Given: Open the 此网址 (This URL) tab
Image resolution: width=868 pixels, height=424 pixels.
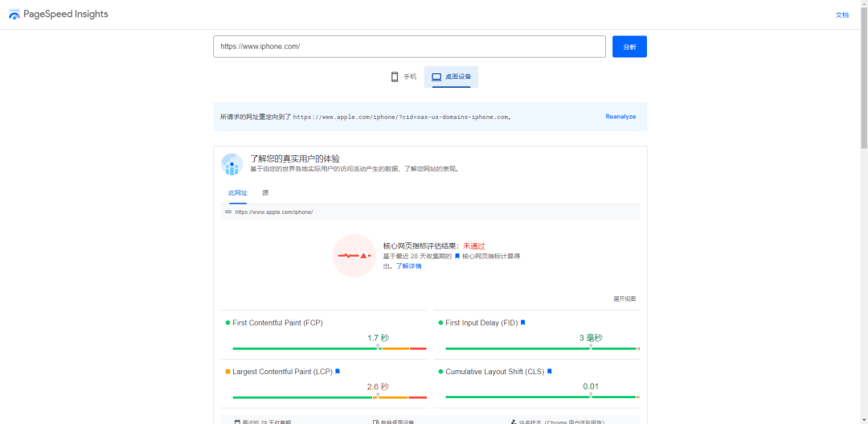Looking at the screenshot, I should [237, 193].
